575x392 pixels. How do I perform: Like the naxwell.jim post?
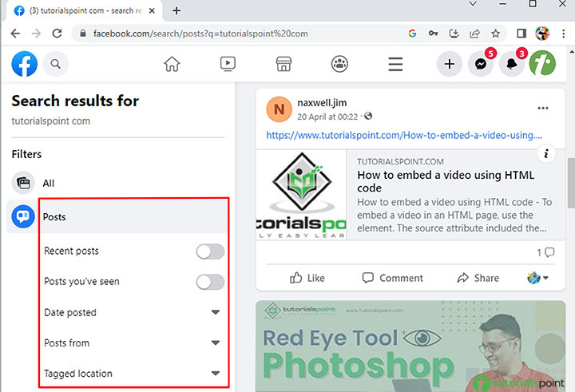tap(307, 278)
